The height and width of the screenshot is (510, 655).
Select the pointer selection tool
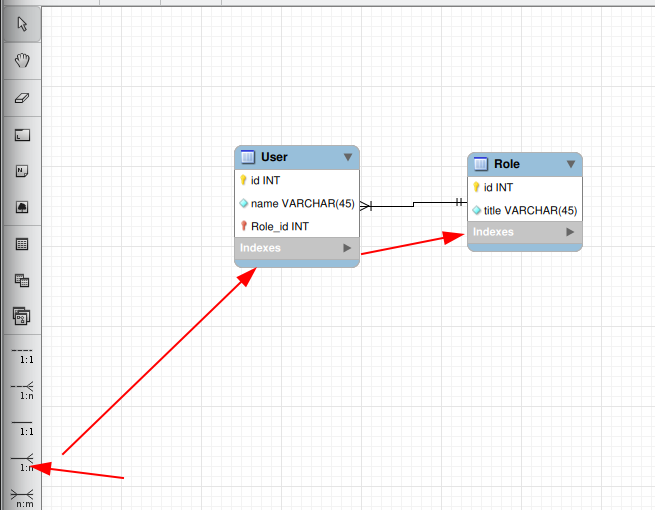point(22,24)
